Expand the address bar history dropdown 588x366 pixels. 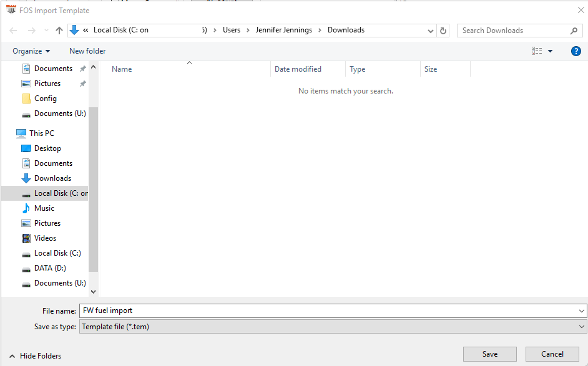coord(431,31)
